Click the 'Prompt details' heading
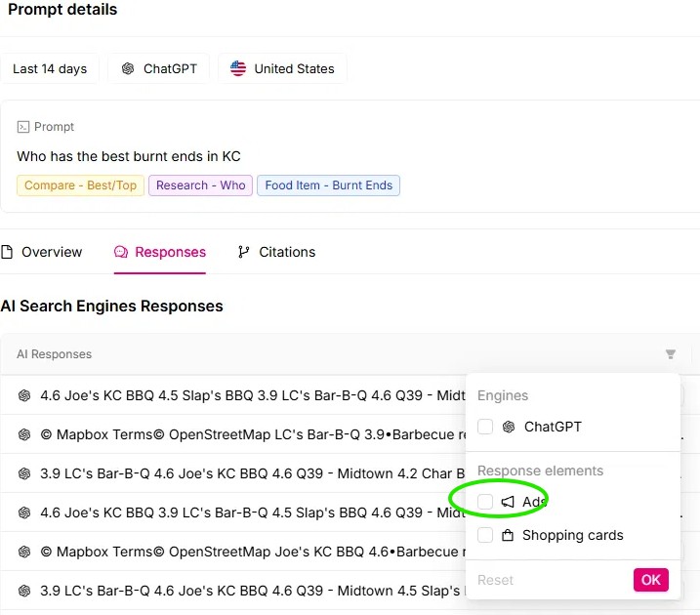Image resolution: width=700 pixels, height=615 pixels. coord(62,9)
